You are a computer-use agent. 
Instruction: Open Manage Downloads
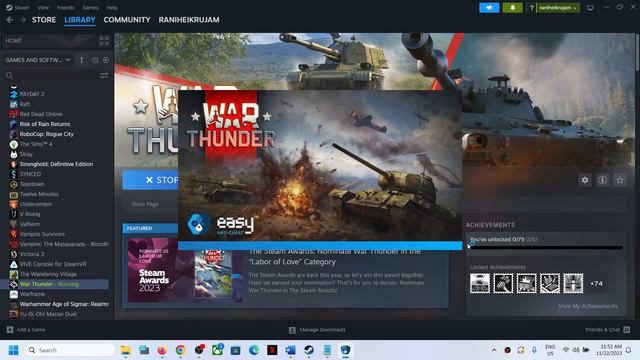(322, 330)
